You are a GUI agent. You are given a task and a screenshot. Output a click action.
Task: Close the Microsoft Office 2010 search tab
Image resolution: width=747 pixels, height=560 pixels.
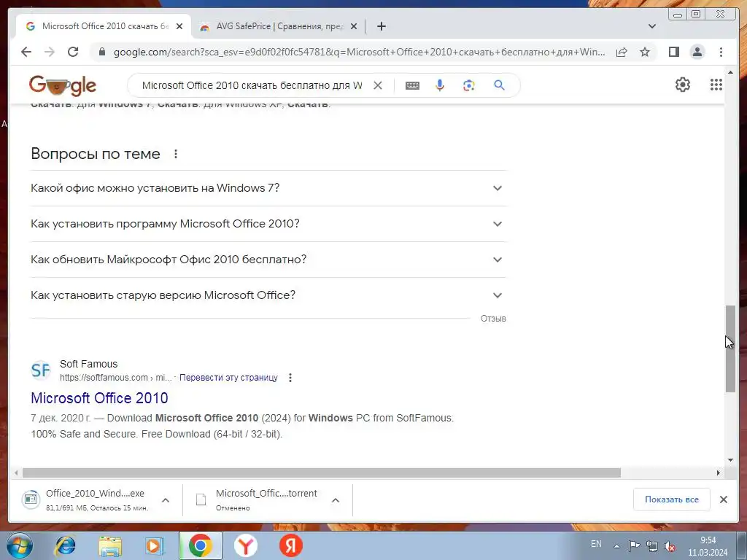(179, 26)
